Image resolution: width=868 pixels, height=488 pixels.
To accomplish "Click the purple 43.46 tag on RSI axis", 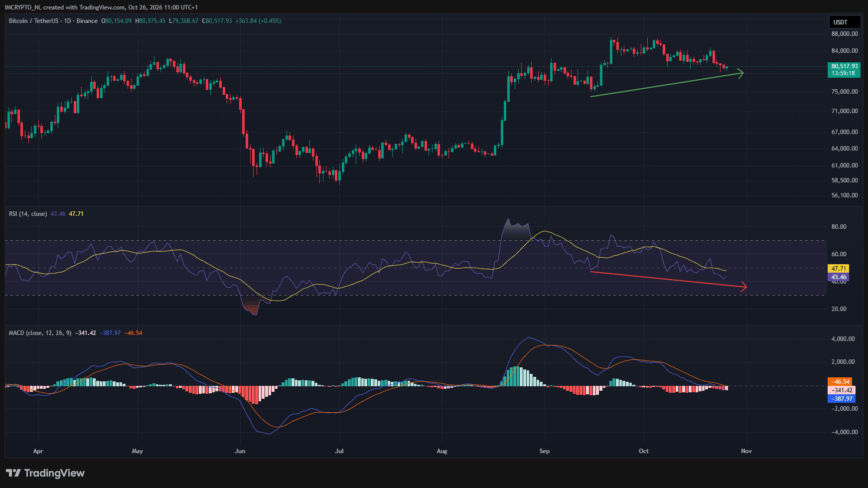I will click(x=838, y=277).
